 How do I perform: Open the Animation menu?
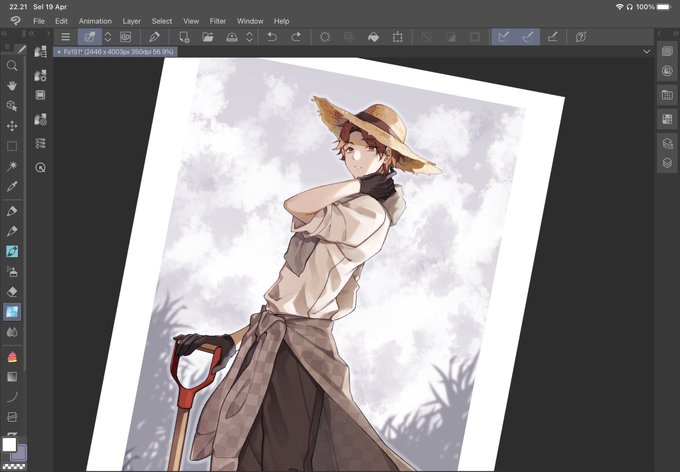(95, 21)
